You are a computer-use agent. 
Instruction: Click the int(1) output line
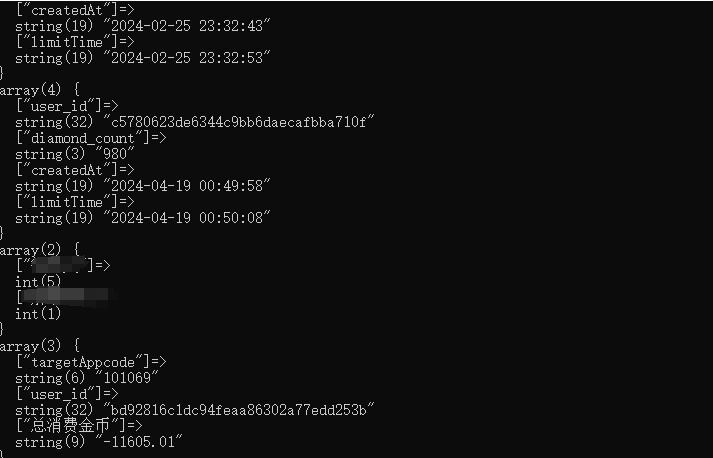coord(38,313)
